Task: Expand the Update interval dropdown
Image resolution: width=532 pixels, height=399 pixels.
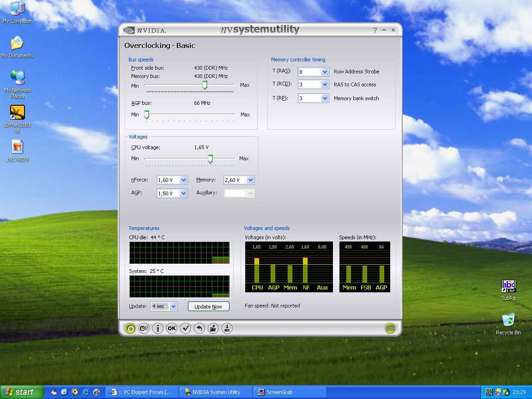Action: click(173, 306)
